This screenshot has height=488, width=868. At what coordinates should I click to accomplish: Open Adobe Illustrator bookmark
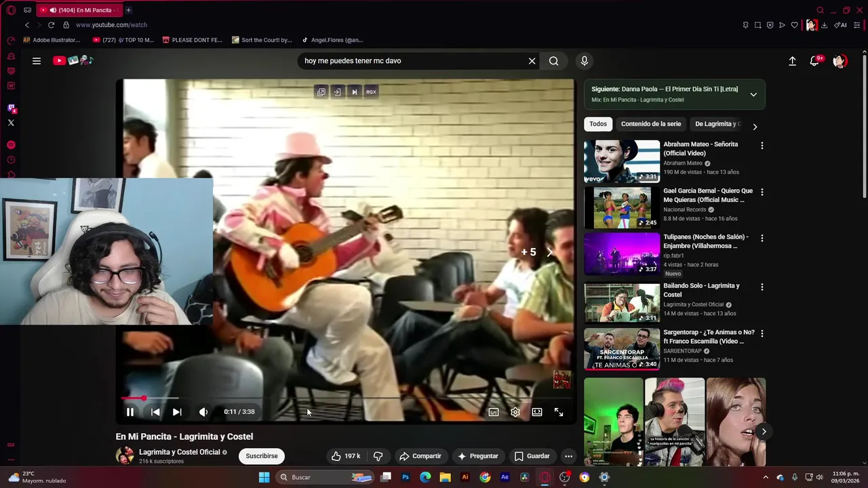pyautogui.click(x=52, y=40)
